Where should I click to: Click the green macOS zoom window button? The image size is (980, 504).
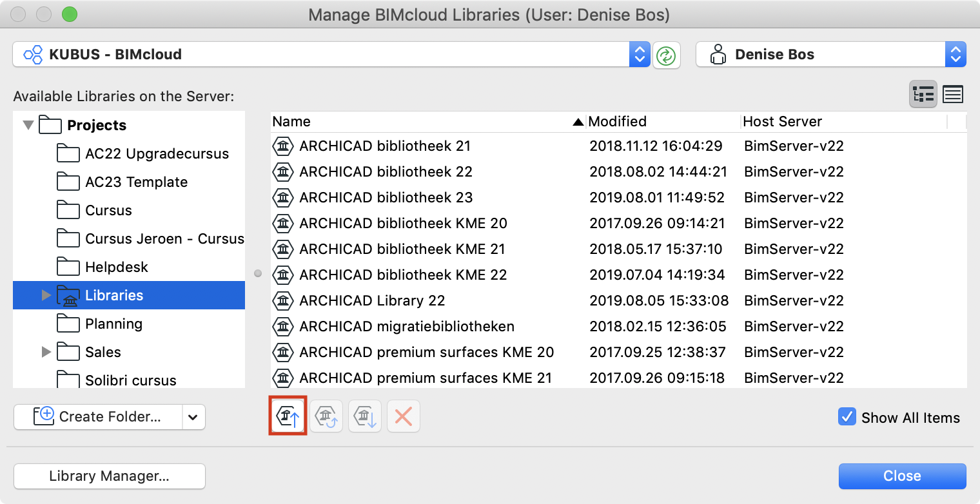point(70,14)
